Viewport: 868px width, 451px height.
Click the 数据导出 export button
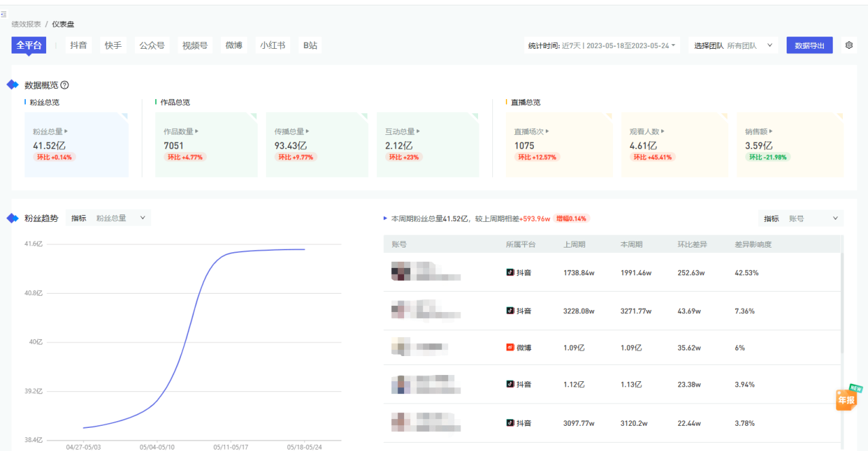[x=809, y=45]
